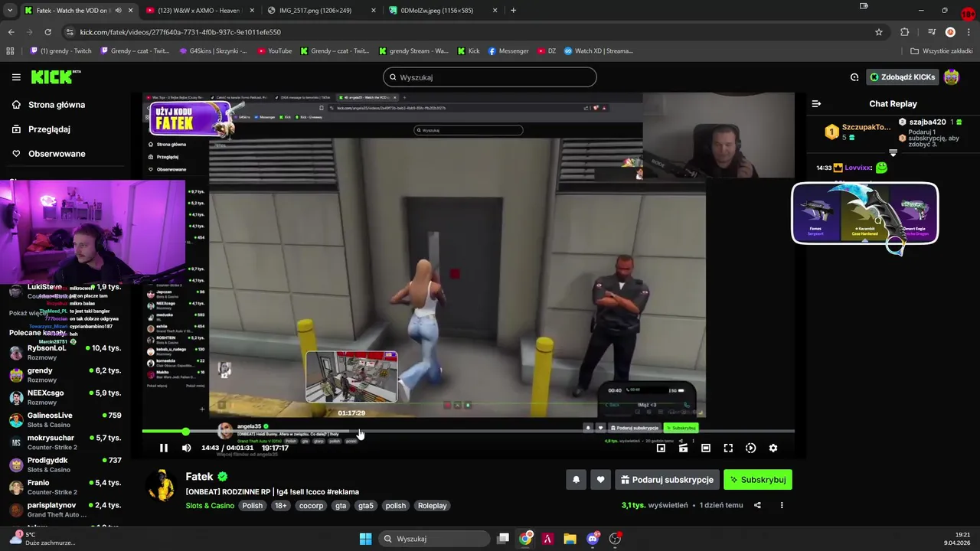Open mokrysuchar recommended channel

tap(65, 442)
